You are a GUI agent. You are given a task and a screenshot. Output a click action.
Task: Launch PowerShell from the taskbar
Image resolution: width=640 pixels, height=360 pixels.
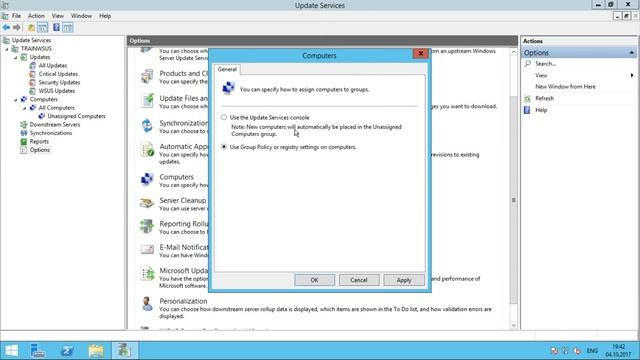pyautogui.click(x=67, y=351)
